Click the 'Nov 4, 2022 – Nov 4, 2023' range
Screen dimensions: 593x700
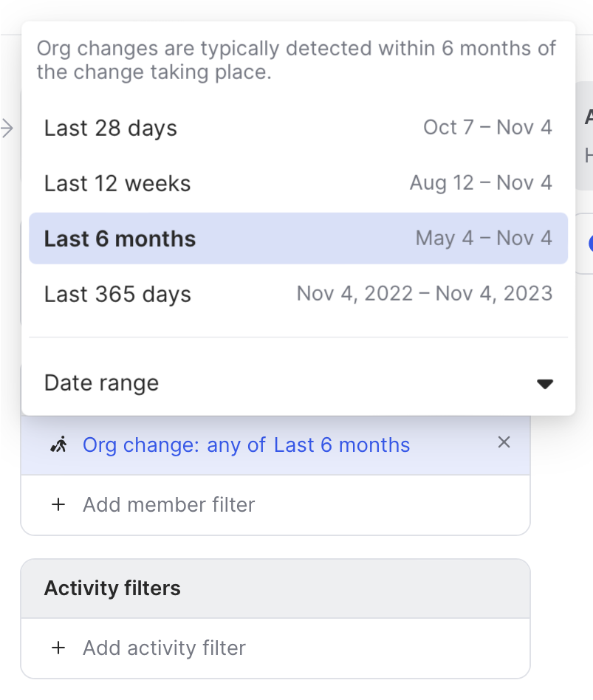[424, 294]
